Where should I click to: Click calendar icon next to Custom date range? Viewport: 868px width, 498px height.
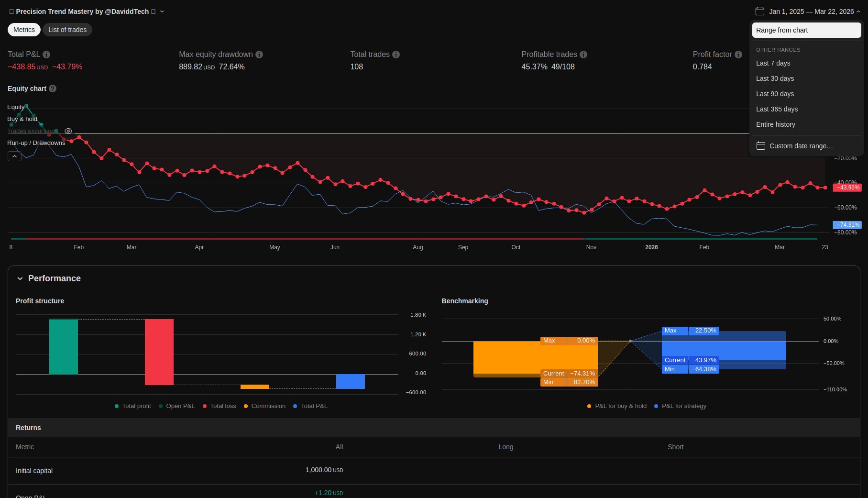761,146
